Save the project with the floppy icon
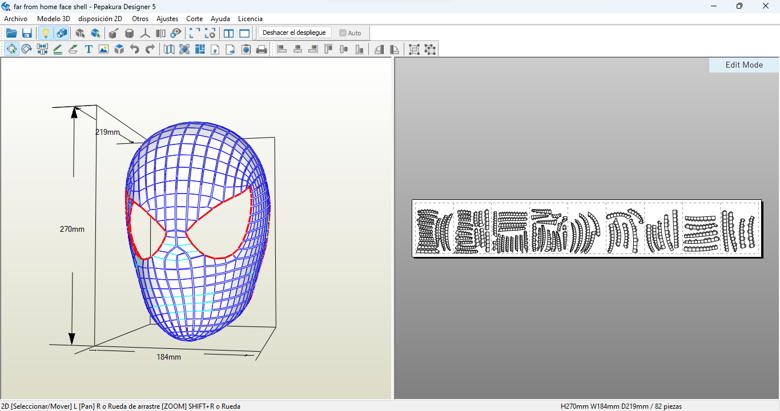This screenshot has width=780, height=411. tap(27, 33)
